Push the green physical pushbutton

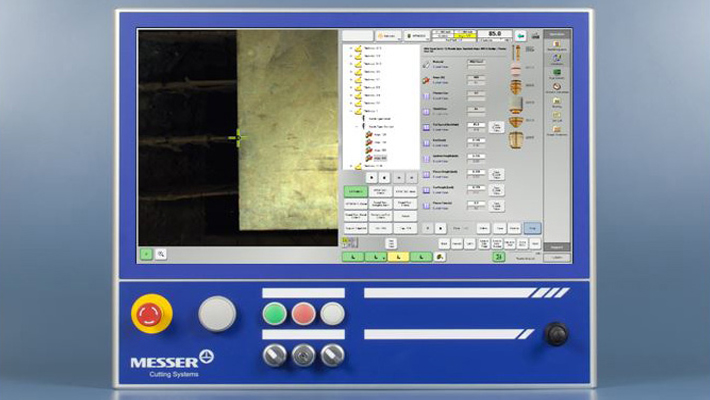[274, 313]
